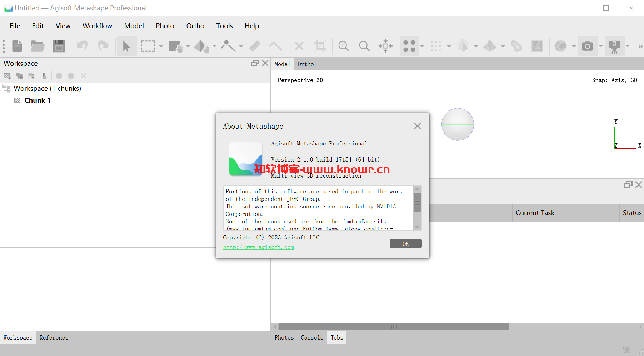Toggle the dense point cloud display
Image resolution: width=644 pixels, height=356 pixels.
click(x=436, y=46)
